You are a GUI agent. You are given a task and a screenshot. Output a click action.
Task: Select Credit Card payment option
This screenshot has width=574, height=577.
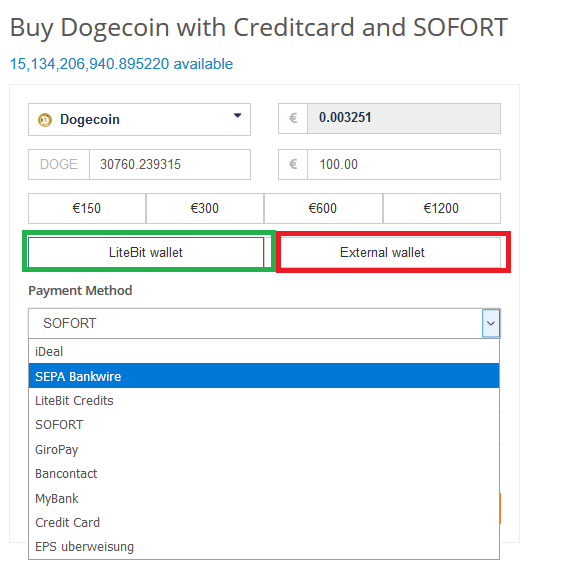point(264,523)
